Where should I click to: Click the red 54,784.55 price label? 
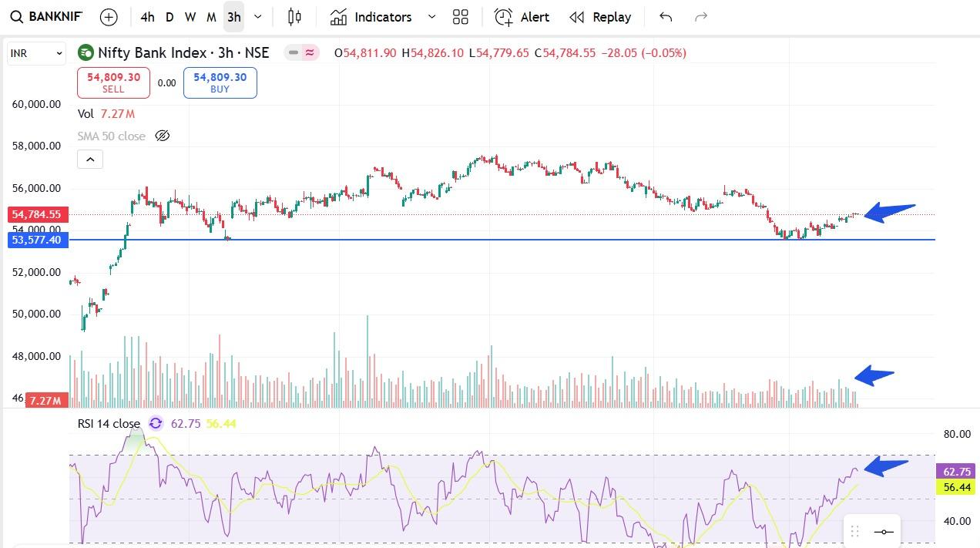(36, 214)
